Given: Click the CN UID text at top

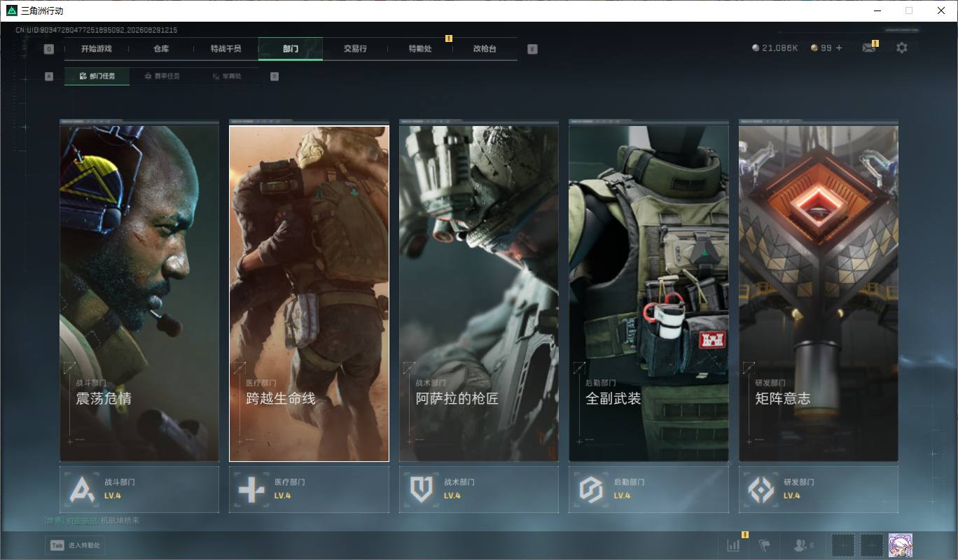Looking at the screenshot, I should pyautogui.click(x=96, y=30).
